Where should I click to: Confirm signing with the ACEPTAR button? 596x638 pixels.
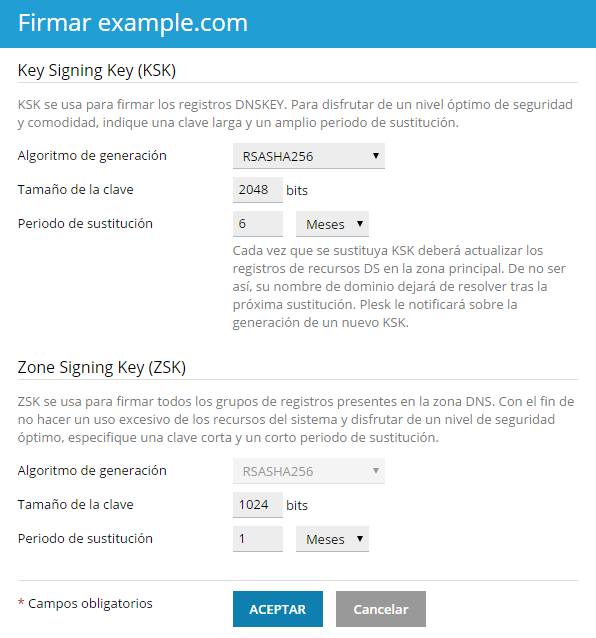pyautogui.click(x=278, y=609)
